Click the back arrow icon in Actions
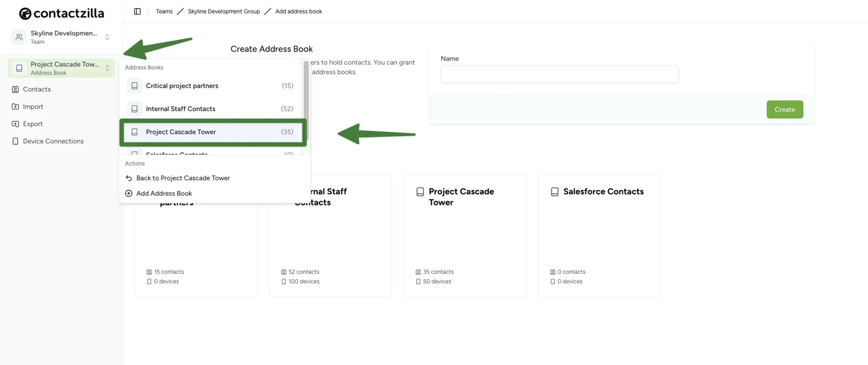Viewport: 868px width, 365px height. click(129, 178)
